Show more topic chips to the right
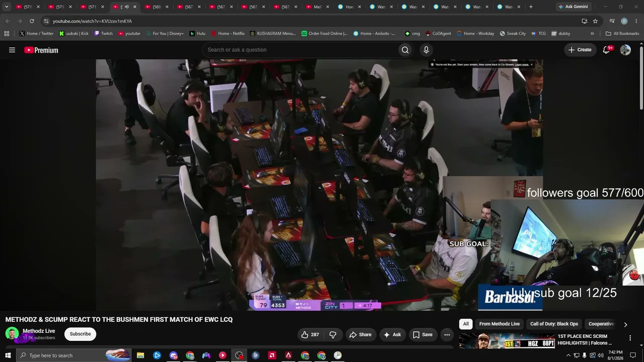The image size is (644, 362). (625, 324)
